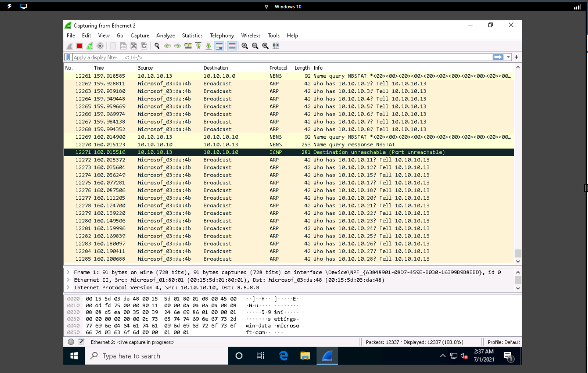Jump to the last packet icon
588x373 pixels.
click(x=208, y=46)
